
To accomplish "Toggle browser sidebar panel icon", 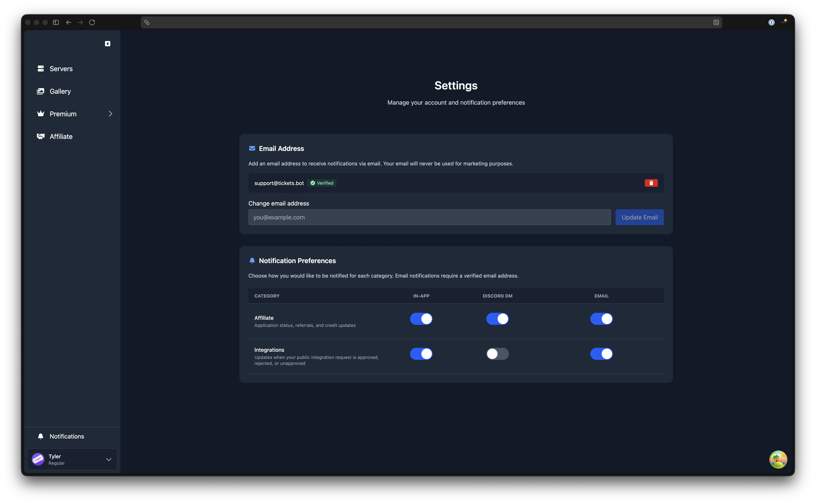I will point(56,22).
